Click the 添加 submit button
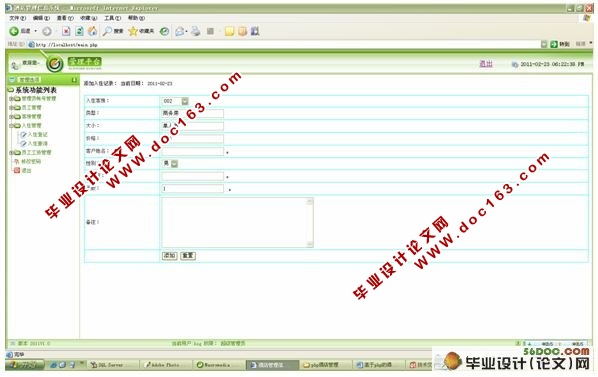 [x=170, y=256]
